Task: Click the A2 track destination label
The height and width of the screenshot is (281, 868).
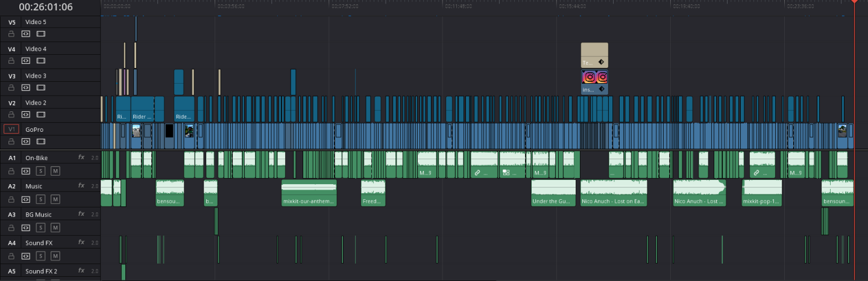Action: (11, 186)
